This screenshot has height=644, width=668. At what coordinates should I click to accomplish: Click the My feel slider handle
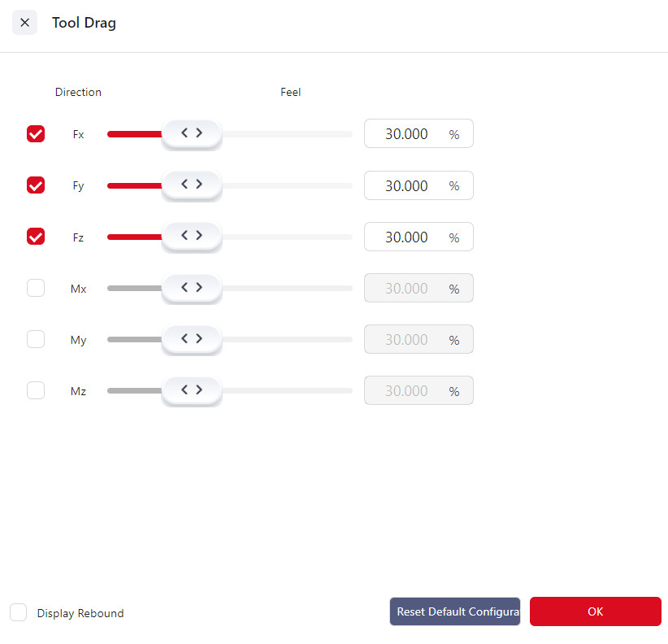click(x=191, y=339)
